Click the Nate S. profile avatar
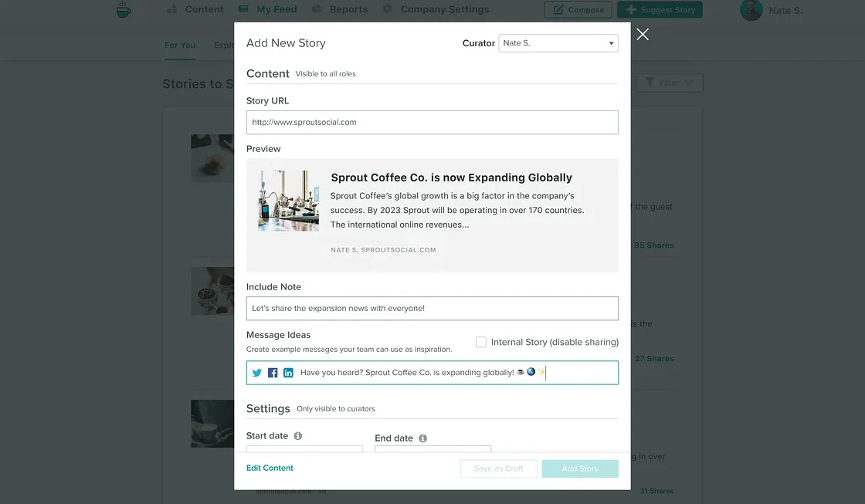Viewport: 865px width, 504px height. [751, 10]
